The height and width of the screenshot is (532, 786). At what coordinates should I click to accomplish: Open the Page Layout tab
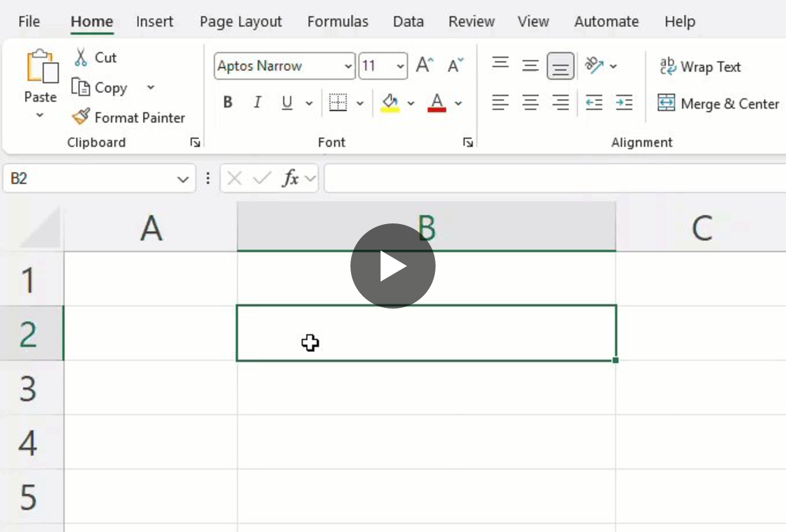coord(241,22)
